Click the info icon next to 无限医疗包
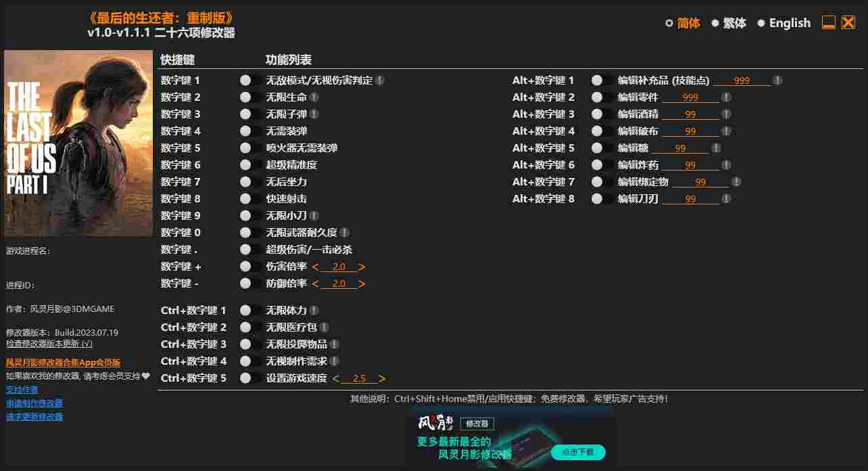Viewport: 868px width, 471px height. [x=324, y=328]
